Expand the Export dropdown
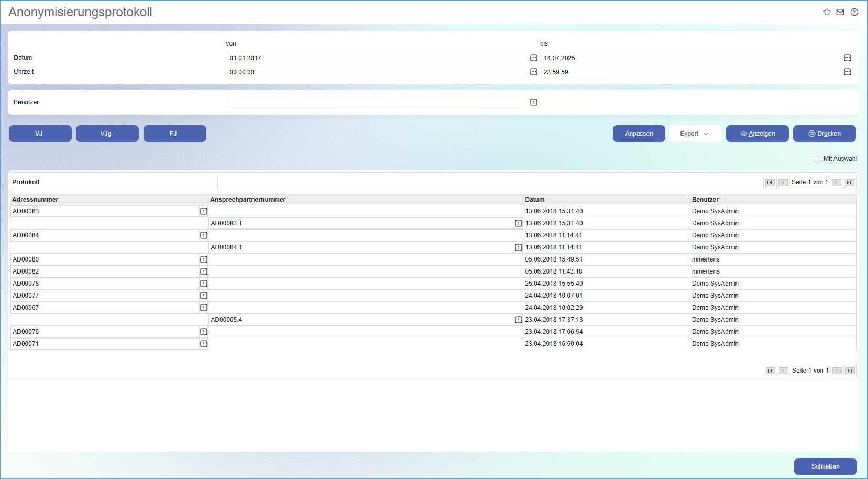The height and width of the screenshot is (479, 868). tap(695, 134)
